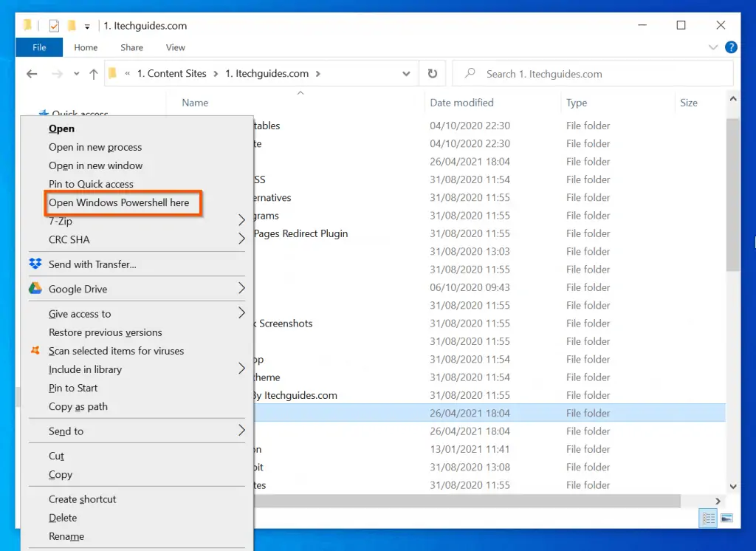Expand the Include in library submenu
756x551 pixels.
coord(137,369)
